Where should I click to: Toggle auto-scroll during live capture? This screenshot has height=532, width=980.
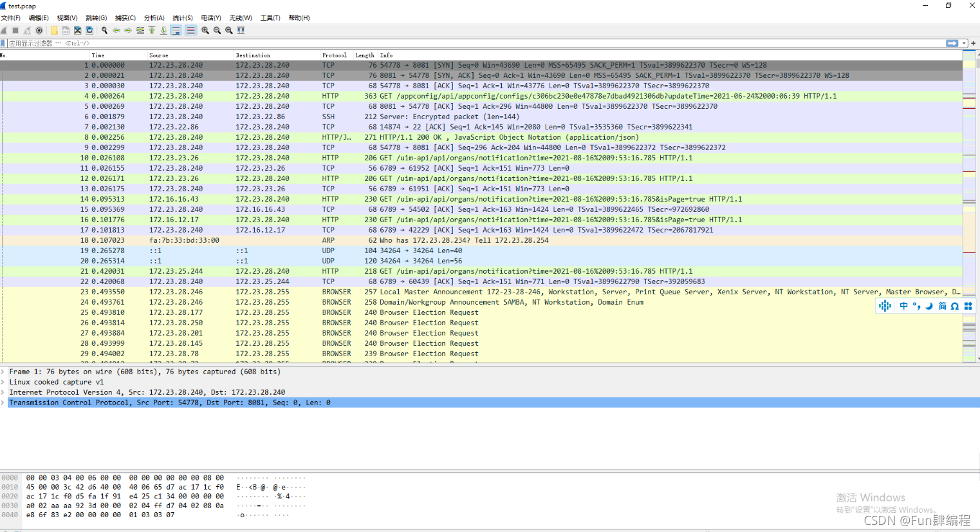point(176,30)
